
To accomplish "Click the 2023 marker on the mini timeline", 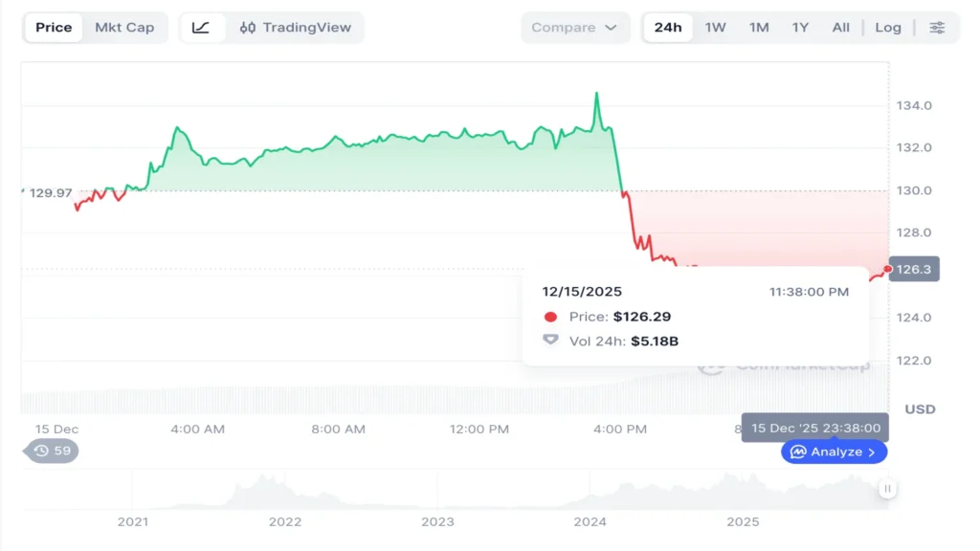I will pos(437,522).
